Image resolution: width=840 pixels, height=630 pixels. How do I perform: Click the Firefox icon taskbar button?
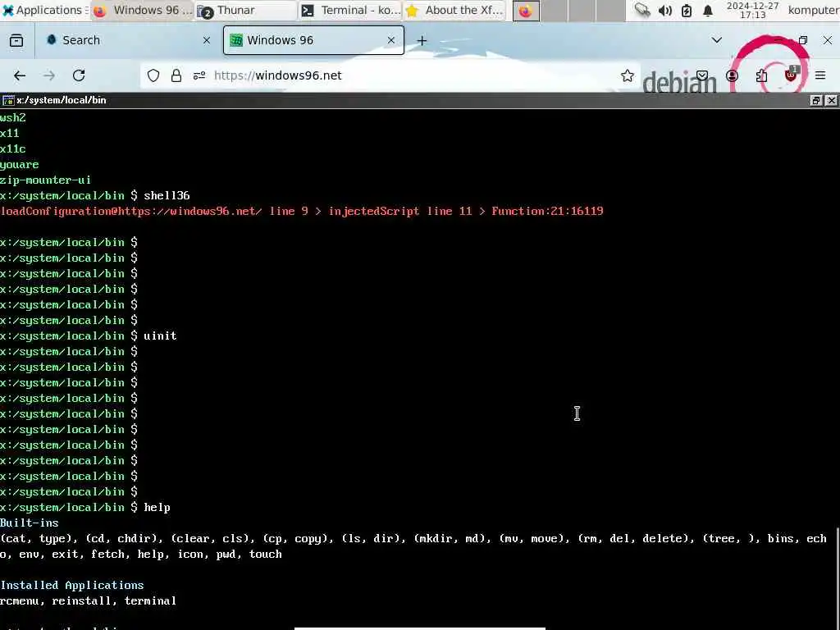526,11
